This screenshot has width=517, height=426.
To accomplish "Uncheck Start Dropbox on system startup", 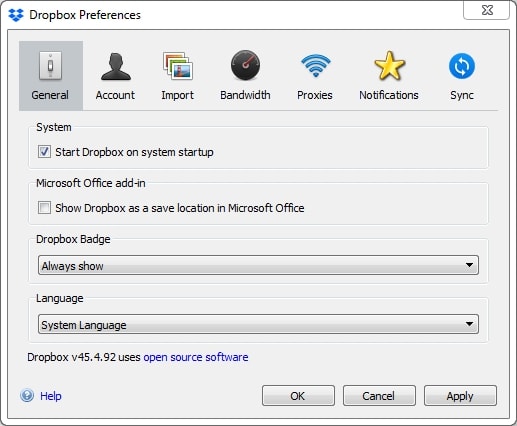I will (44, 152).
